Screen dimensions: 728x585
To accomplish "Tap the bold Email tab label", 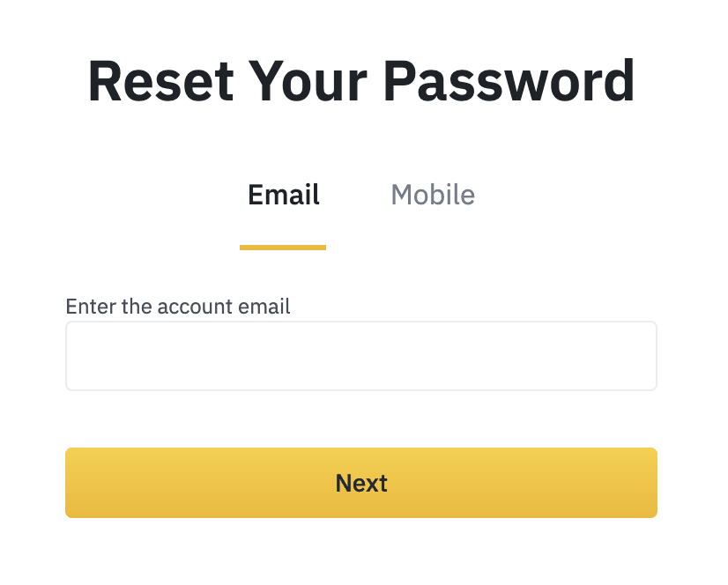I will click(283, 195).
